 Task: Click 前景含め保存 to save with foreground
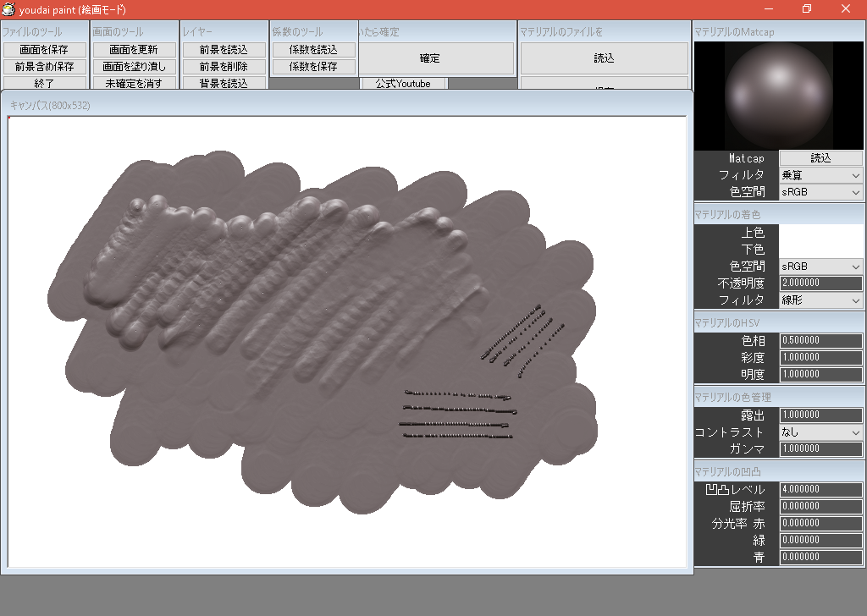[x=47, y=66]
